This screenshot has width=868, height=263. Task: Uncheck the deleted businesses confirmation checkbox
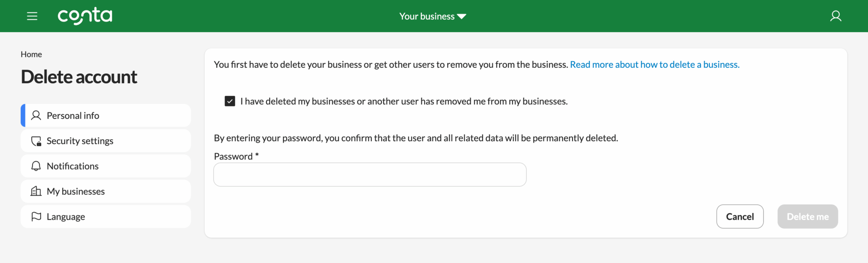229,101
